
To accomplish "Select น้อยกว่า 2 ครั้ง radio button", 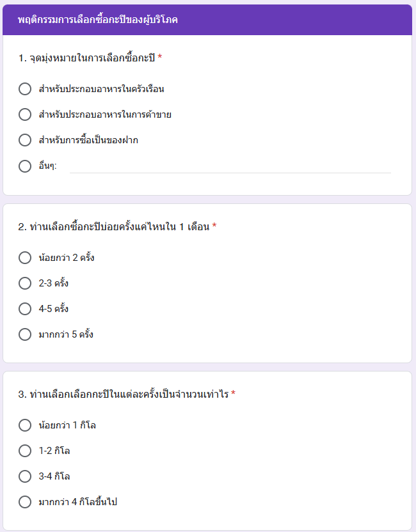I will click(x=25, y=258).
